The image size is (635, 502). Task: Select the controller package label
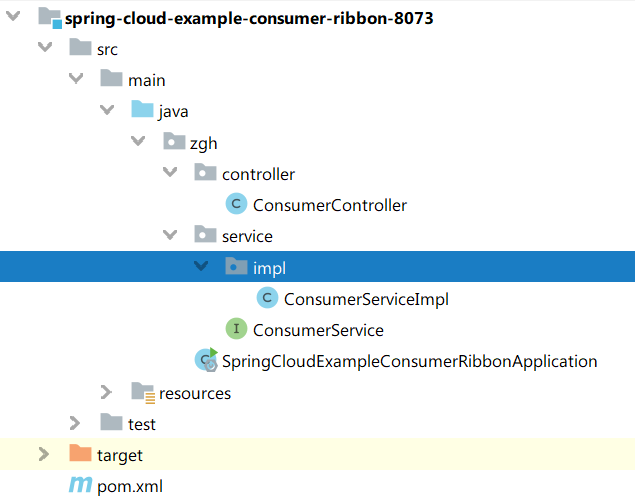tap(258, 174)
